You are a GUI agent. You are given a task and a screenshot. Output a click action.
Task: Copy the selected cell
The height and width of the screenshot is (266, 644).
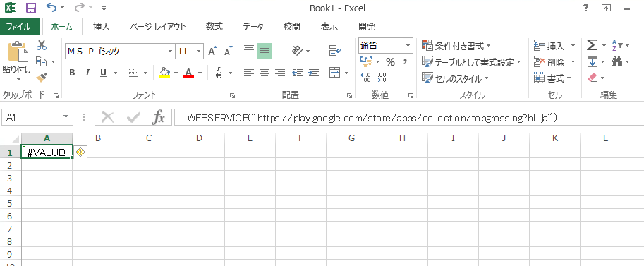pos(42,61)
